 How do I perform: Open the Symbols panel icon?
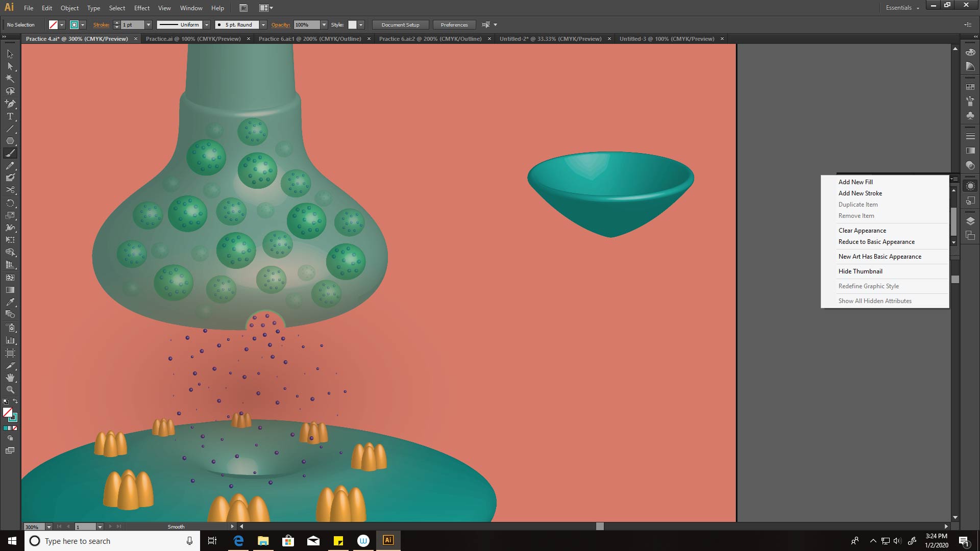coord(970,116)
